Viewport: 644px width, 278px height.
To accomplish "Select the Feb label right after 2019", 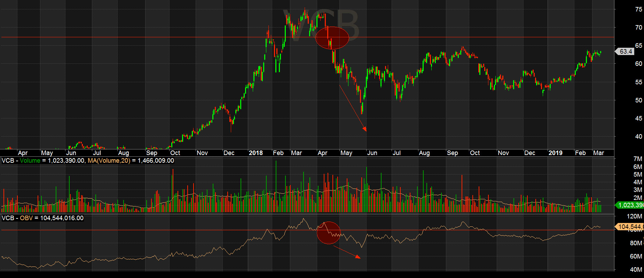I will pos(580,153).
